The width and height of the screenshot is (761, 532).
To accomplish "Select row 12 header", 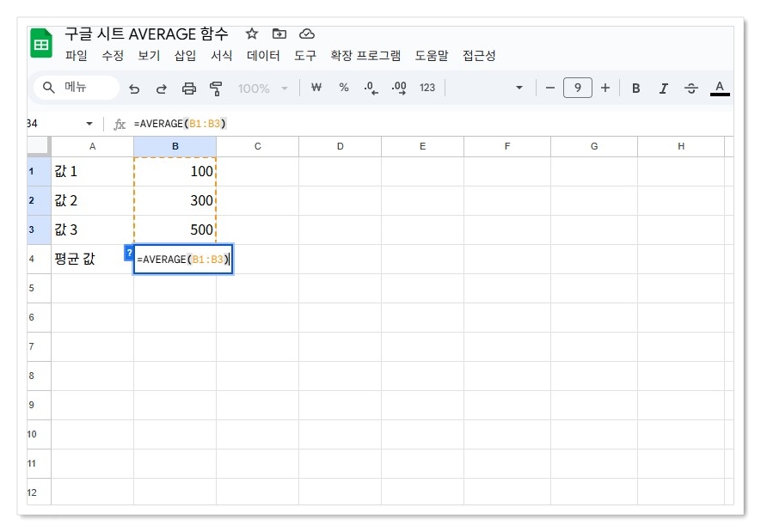I will click(39, 492).
